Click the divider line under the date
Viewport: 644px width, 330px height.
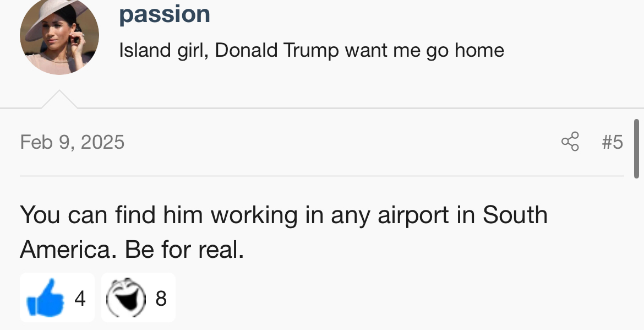[322, 176]
